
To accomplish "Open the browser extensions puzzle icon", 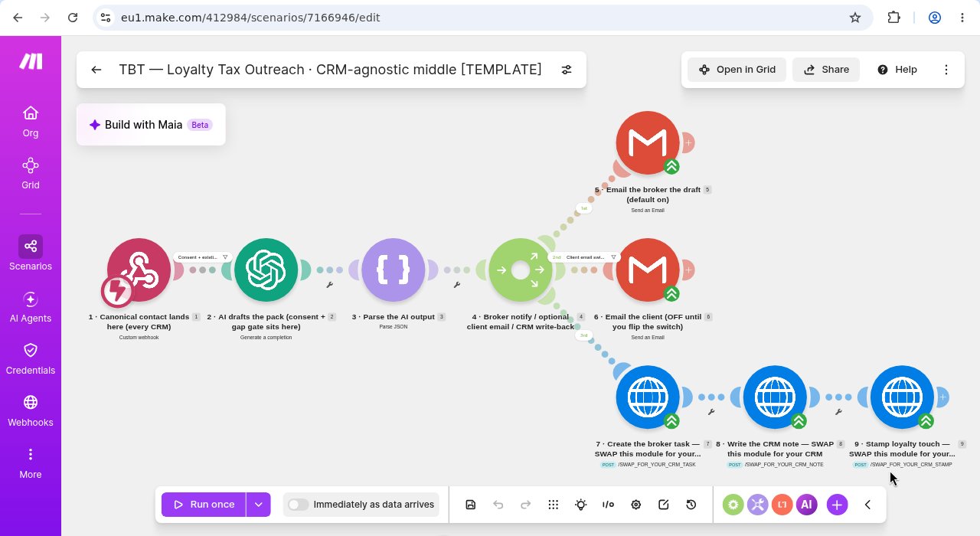I will (x=893, y=17).
